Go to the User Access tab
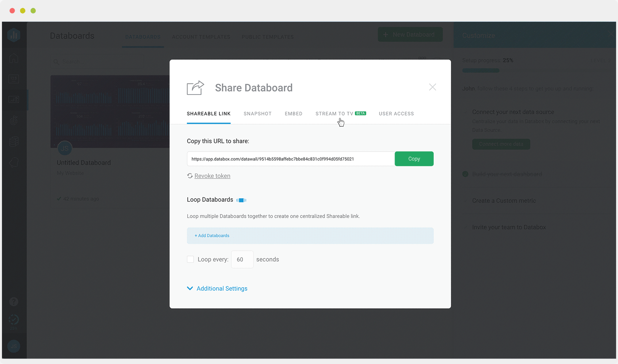 396,114
